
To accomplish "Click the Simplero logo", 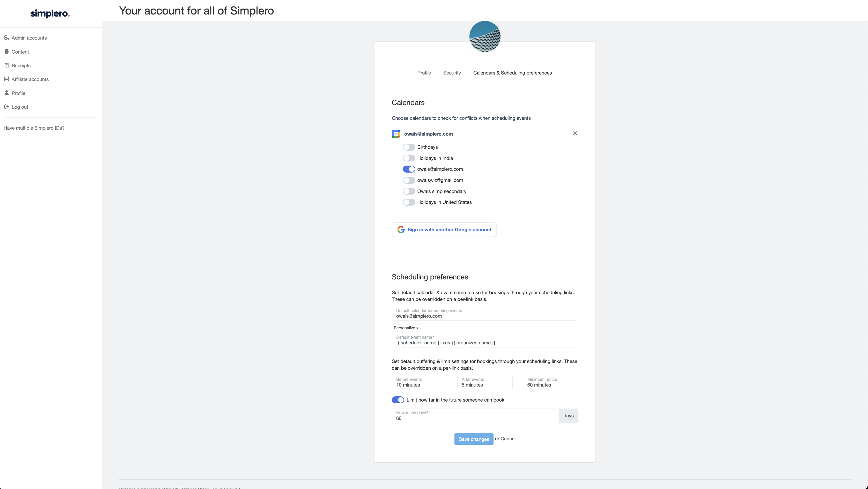I will [50, 13].
